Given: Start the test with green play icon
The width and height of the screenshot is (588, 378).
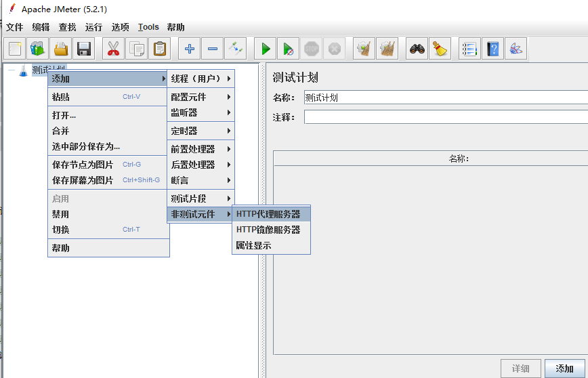Looking at the screenshot, I should point(265,49).
